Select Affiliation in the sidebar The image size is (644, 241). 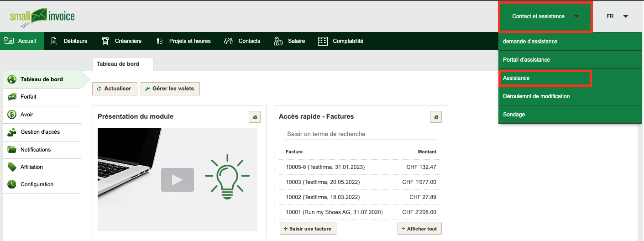pyautogui.click(x=42, y=167)
